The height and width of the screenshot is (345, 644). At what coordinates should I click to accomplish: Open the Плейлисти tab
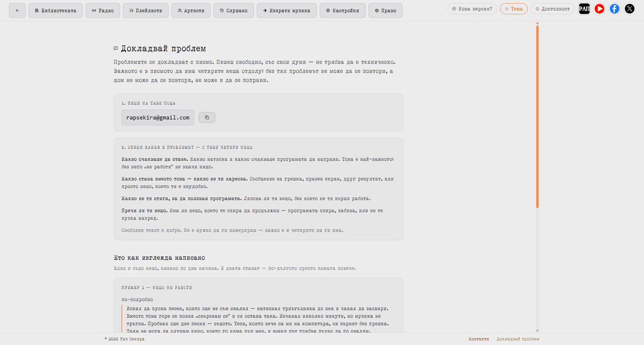tap(145, 10)
